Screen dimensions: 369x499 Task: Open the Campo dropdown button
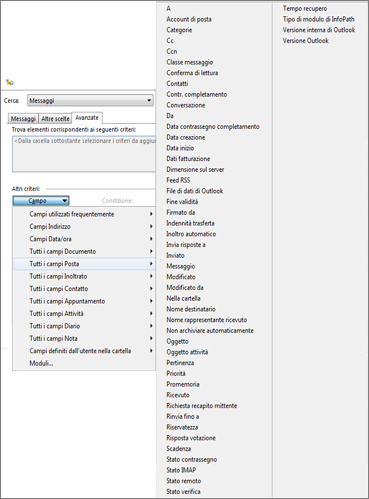click(41, 201)
